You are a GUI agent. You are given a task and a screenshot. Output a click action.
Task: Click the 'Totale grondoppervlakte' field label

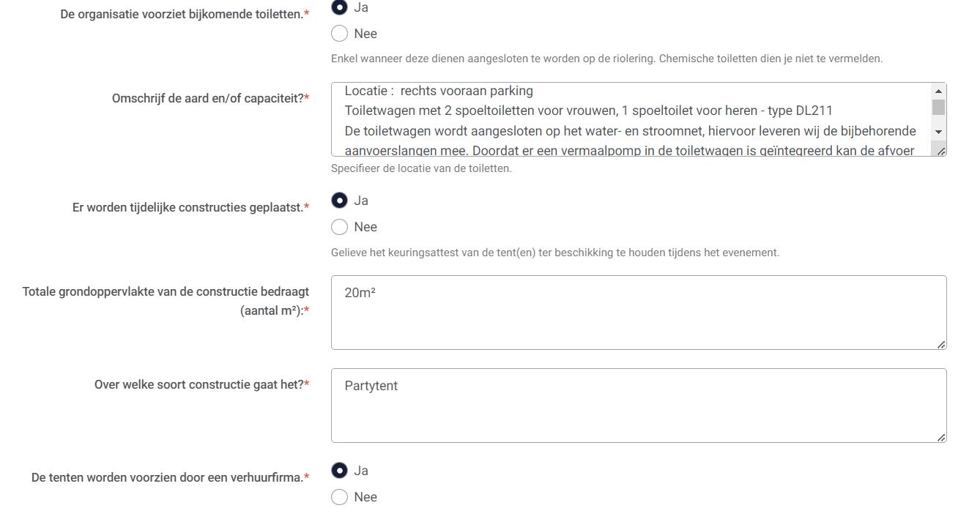(166, 301)
